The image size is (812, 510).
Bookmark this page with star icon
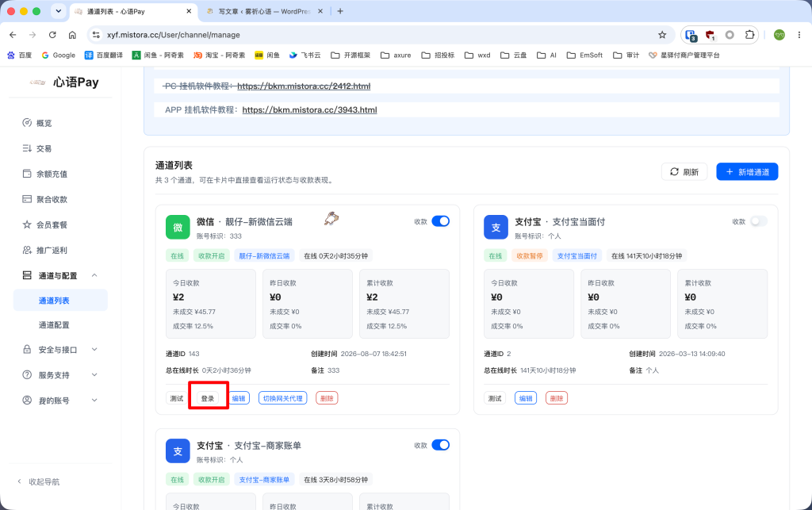[662, 35]
